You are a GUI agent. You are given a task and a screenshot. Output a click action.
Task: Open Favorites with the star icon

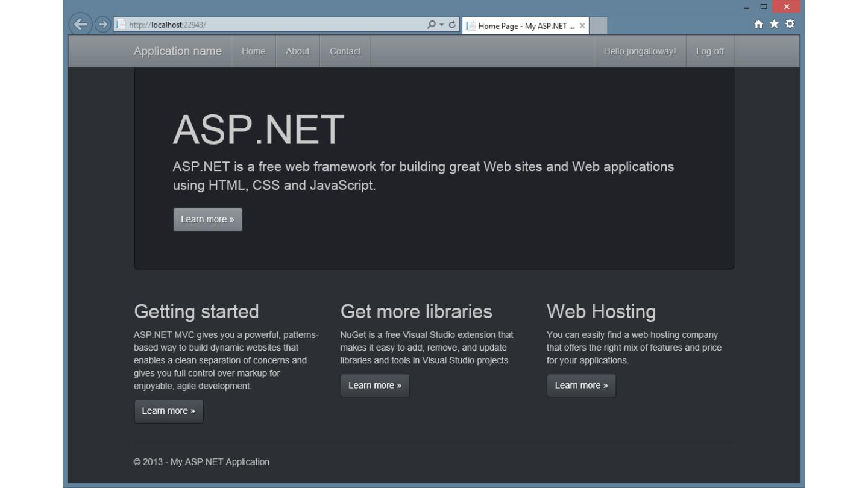(774, 24)
